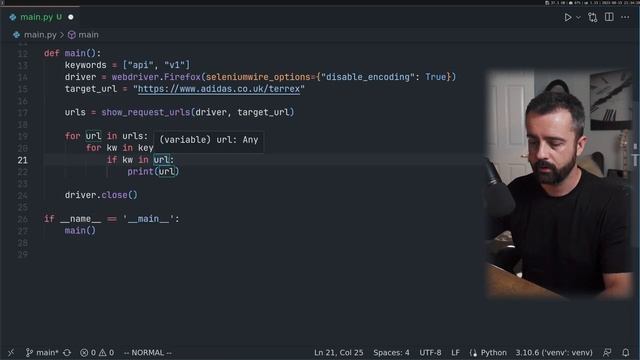Change indentation via Spaces: 4
This screenshot has width=640, height=360.
point(391,353)
